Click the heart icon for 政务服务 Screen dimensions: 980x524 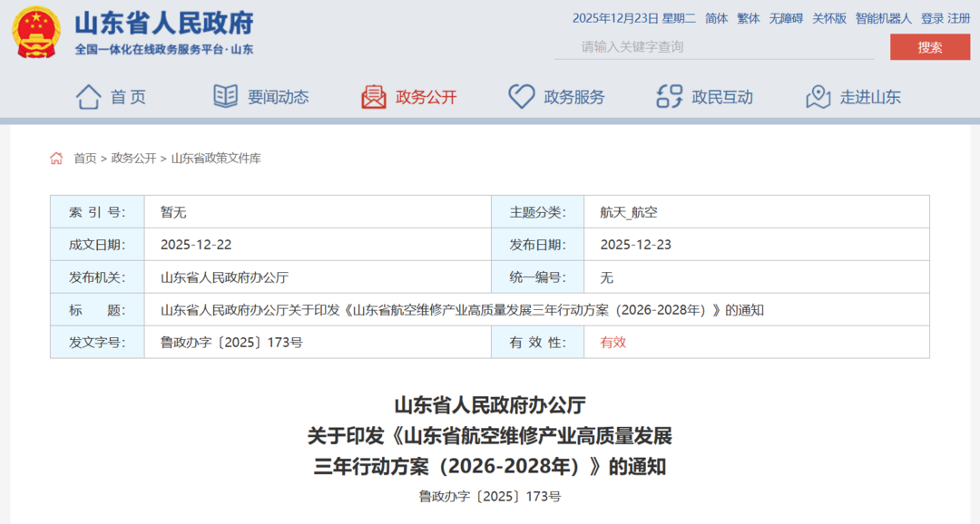click(522, 96)
